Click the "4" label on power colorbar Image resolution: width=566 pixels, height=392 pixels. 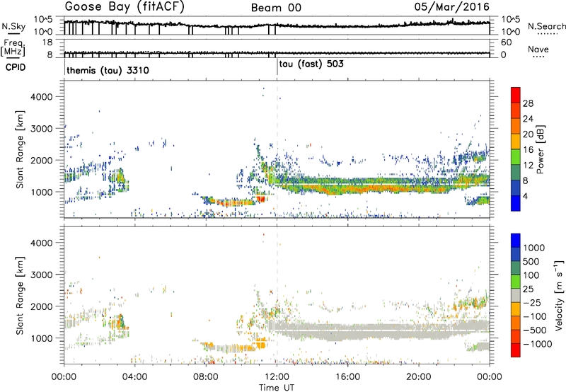tap(526, 197)
